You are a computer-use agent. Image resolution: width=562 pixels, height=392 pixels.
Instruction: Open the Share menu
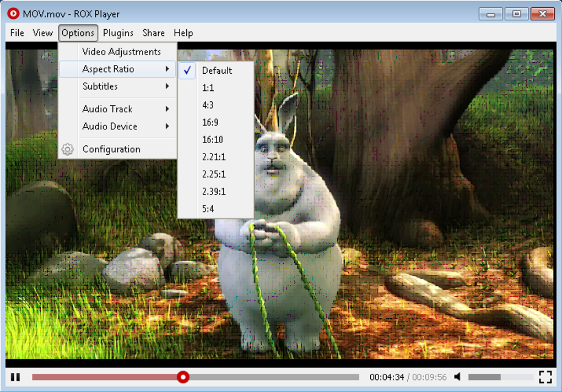pos(153,33)
